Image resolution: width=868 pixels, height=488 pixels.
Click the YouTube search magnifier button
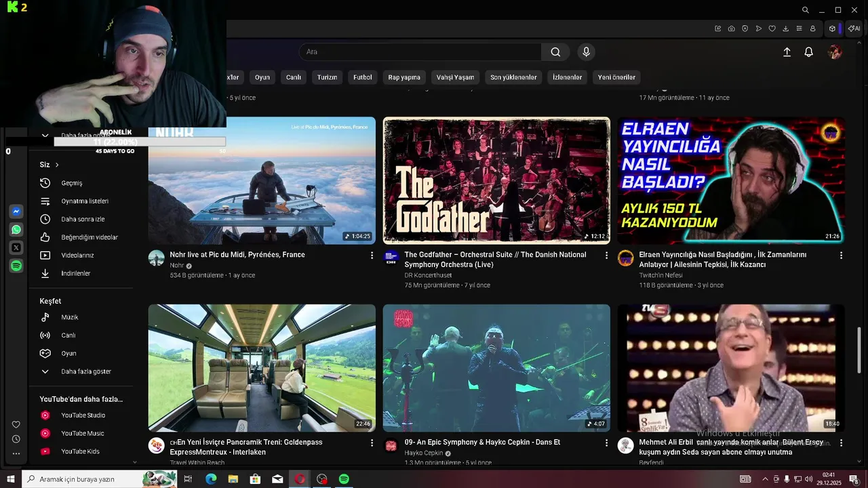coord(555,52)
